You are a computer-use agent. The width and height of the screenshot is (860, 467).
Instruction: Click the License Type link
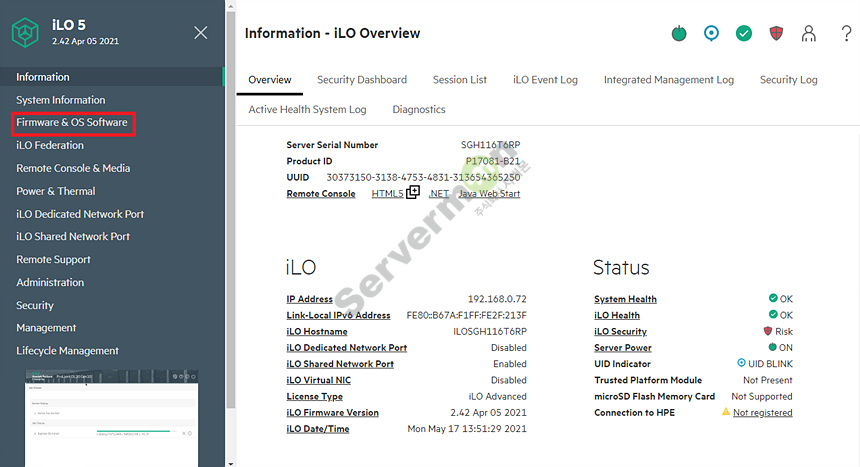coord(314,396)
